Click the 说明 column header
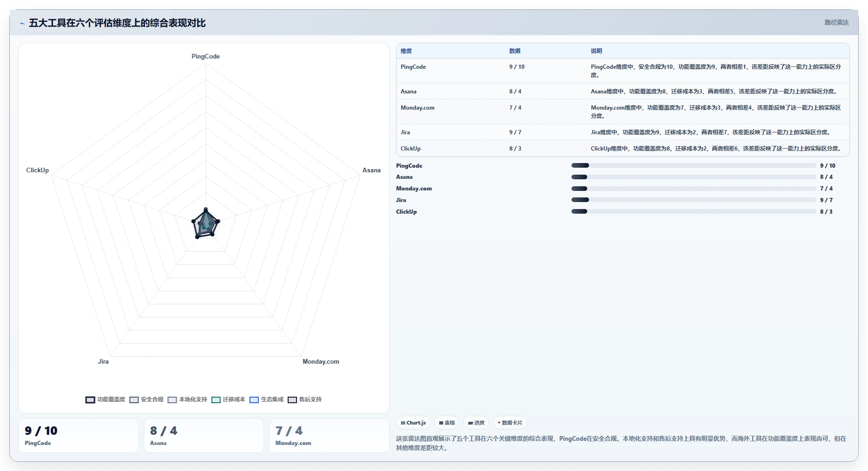Image resolution: width=868 pixels, height=471 pixels. [596, 51]
